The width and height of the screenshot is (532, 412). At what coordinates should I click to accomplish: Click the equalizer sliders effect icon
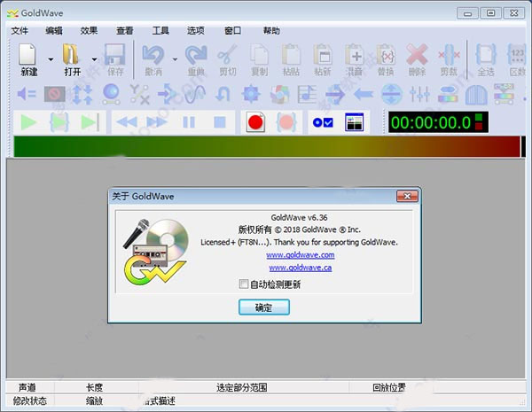click(419, 94)
